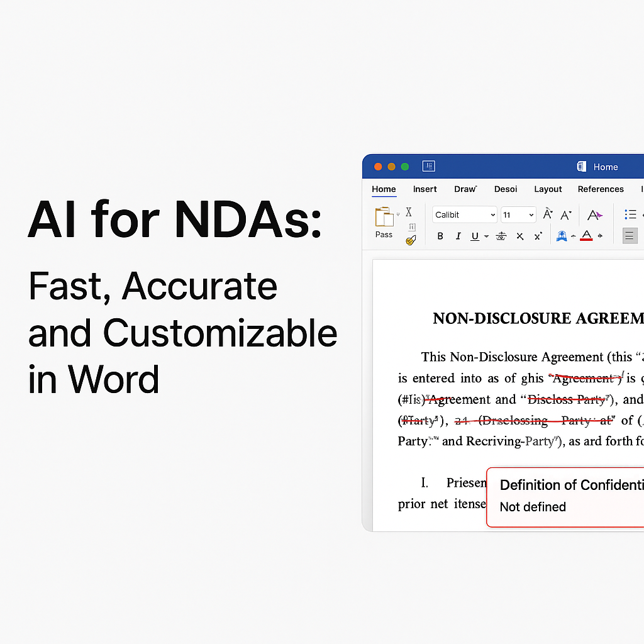
Task: Click the "Recriving-Party" text in document
Action: point(512,441)
